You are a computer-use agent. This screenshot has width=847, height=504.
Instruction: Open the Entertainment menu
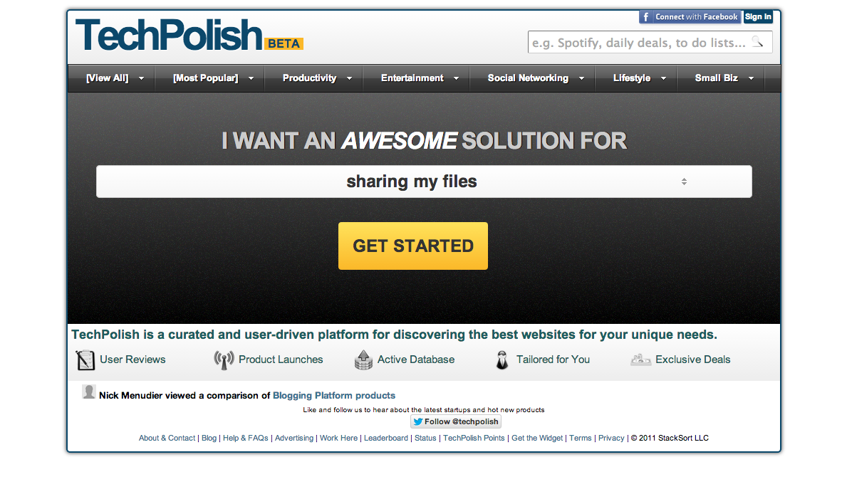(x=417, y=78)
